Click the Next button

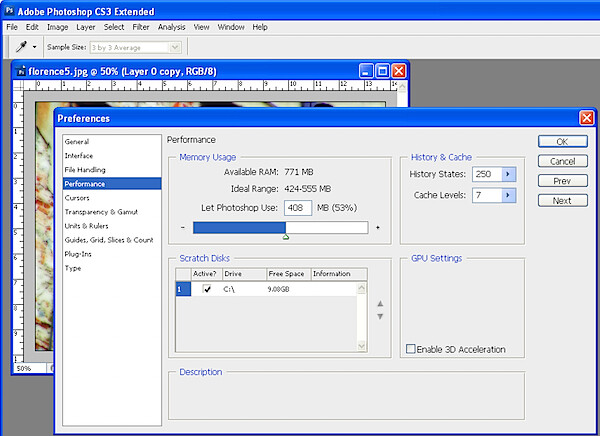(562, 201)
